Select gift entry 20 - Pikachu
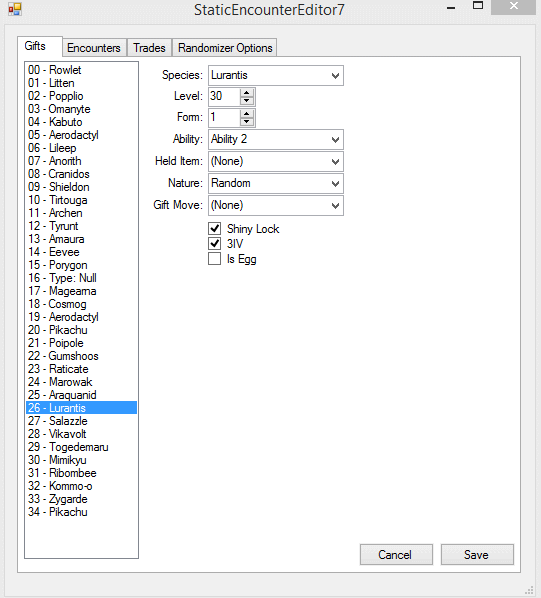 (x=81, y=330)
